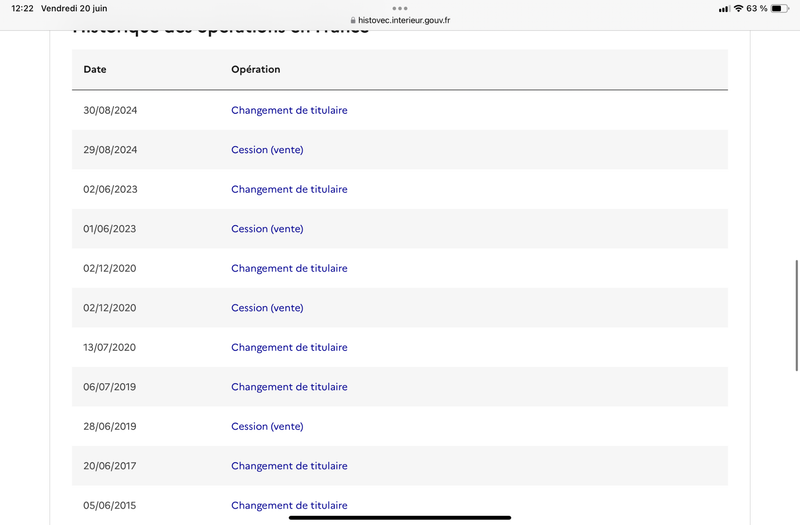Tap the 63 % battery percentage
The width and height of the screenshot is (800, 525).
757,8
